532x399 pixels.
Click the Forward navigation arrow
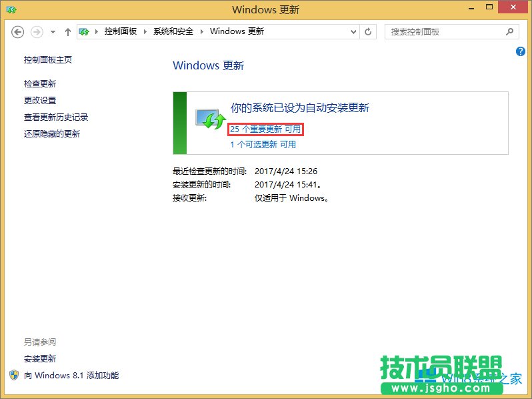point(37,32)
